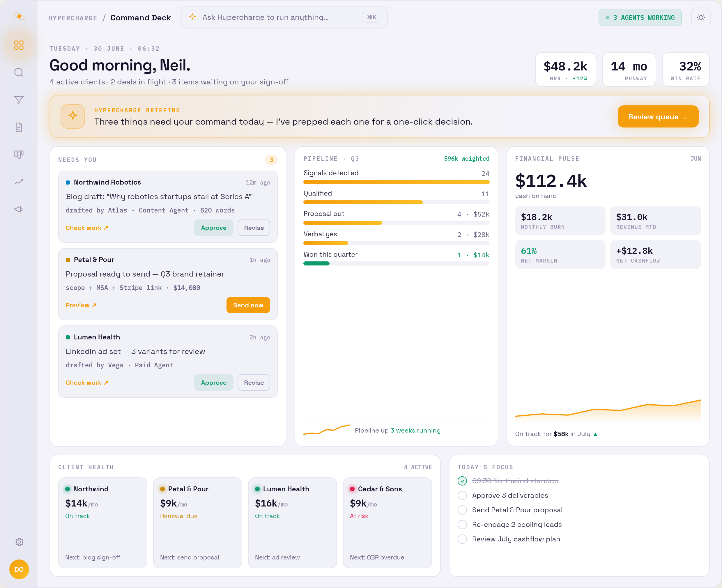722x588 pixels.
Task: Click the $48.2k MRR stat card
Action: point(565,70)
